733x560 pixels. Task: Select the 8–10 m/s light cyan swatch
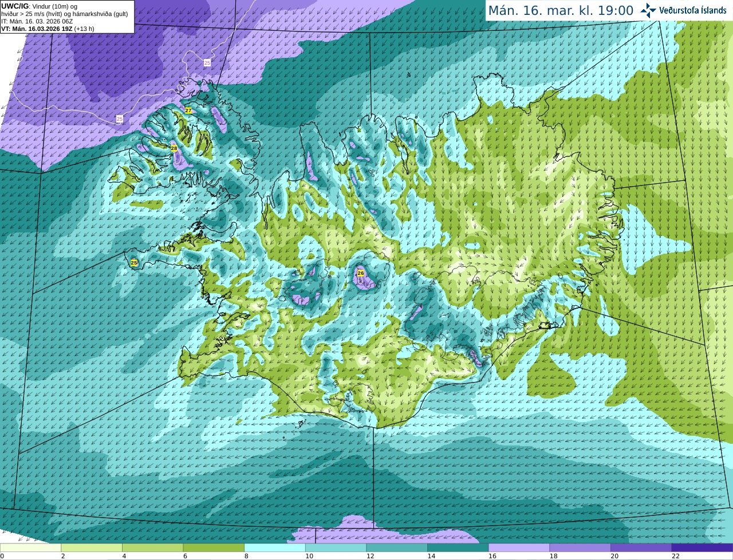tap(275, 548)
